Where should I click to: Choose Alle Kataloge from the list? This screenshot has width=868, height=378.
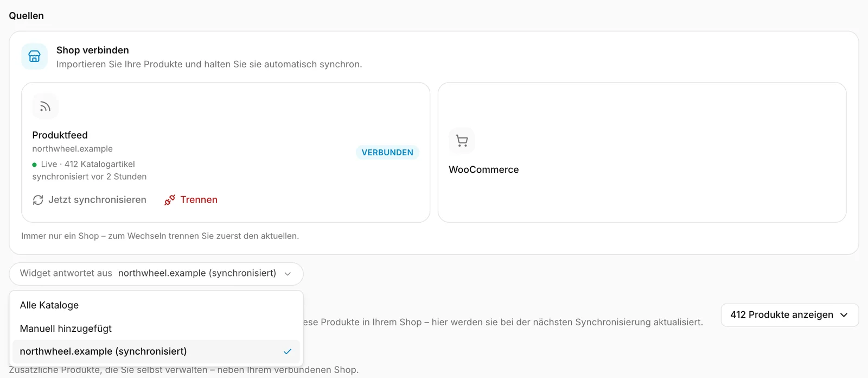pyautogui.click(x=156, y=305)
